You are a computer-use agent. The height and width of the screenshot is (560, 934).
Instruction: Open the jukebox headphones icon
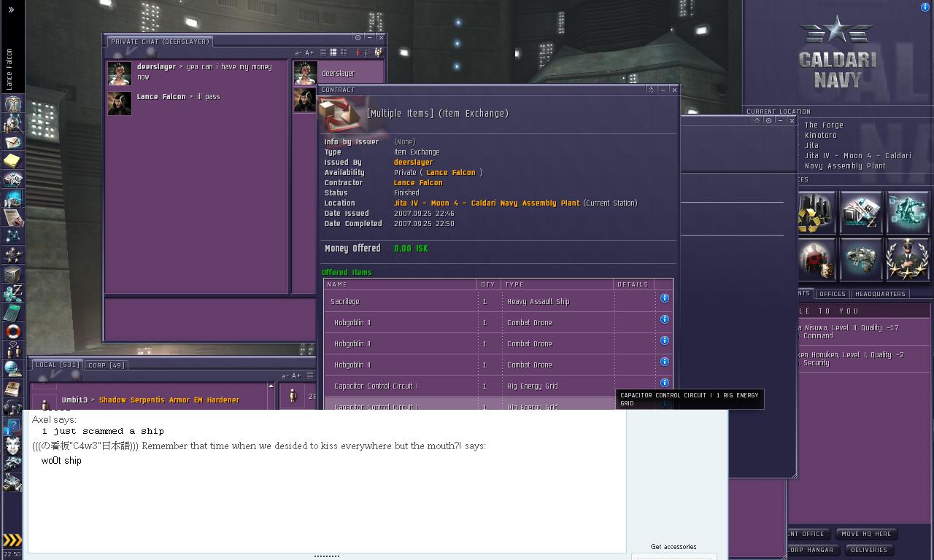pyautogui.click(x=12, y=407)
